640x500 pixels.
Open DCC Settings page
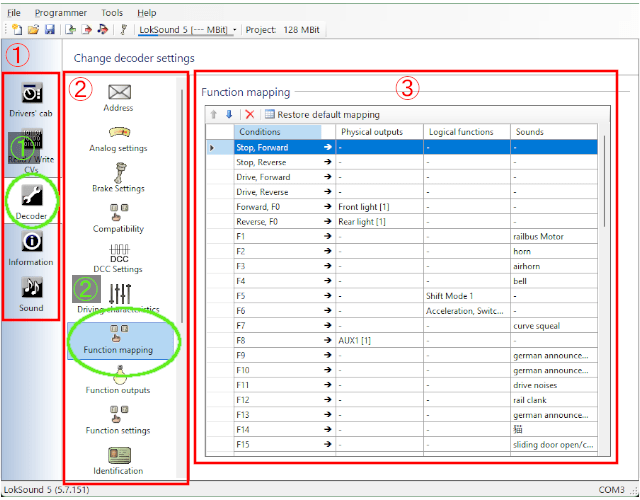pos(119,253)
